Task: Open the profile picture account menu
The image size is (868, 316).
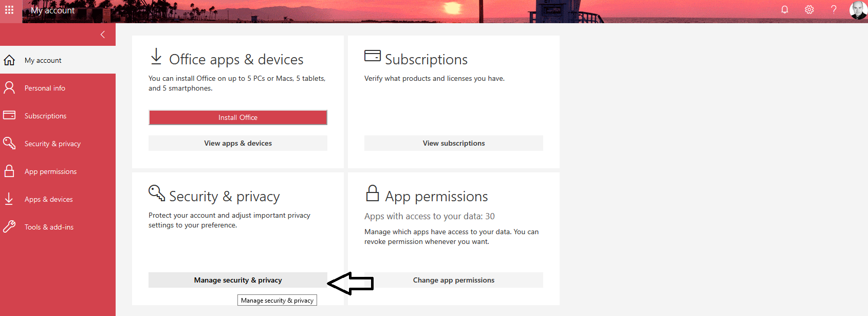Action: pos(858,10)
